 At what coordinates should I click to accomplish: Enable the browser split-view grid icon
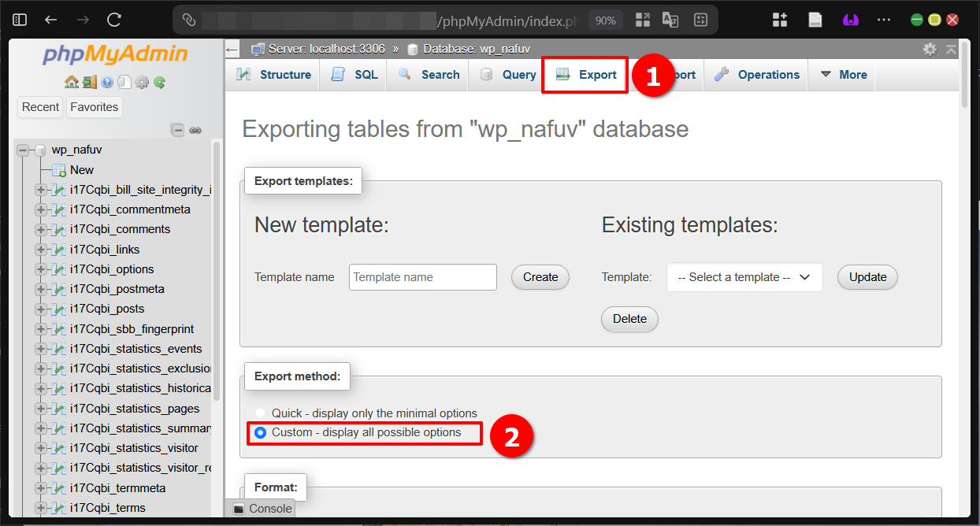click(x=643, y=20)
